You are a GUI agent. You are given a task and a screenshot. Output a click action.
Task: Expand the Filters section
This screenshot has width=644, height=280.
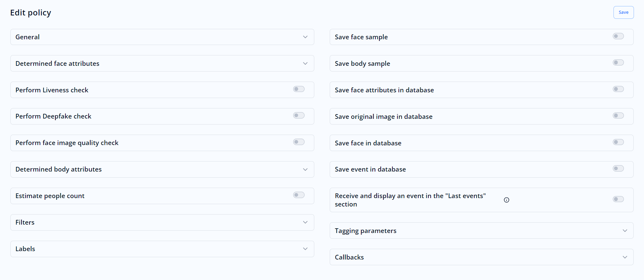[x=305, y=222]
